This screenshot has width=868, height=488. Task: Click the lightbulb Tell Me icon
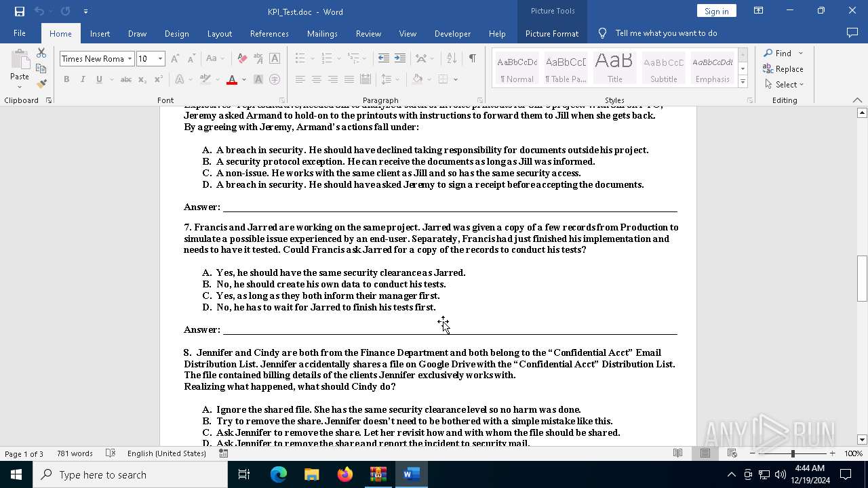(x=602, y=33)
